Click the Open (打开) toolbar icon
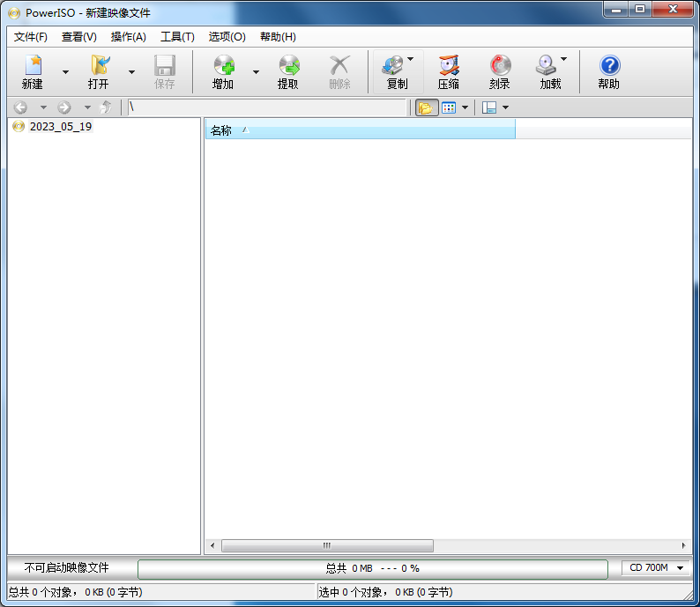 click(99, 65)
